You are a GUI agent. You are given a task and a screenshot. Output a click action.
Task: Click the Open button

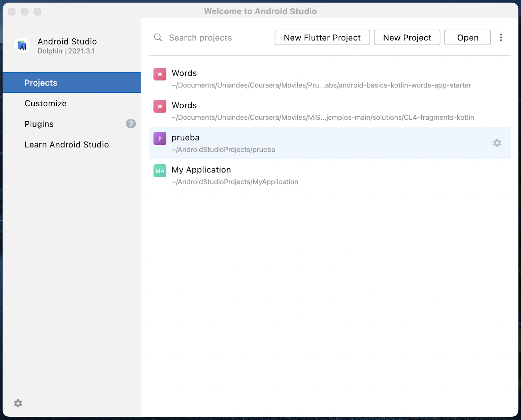[467, 37]
